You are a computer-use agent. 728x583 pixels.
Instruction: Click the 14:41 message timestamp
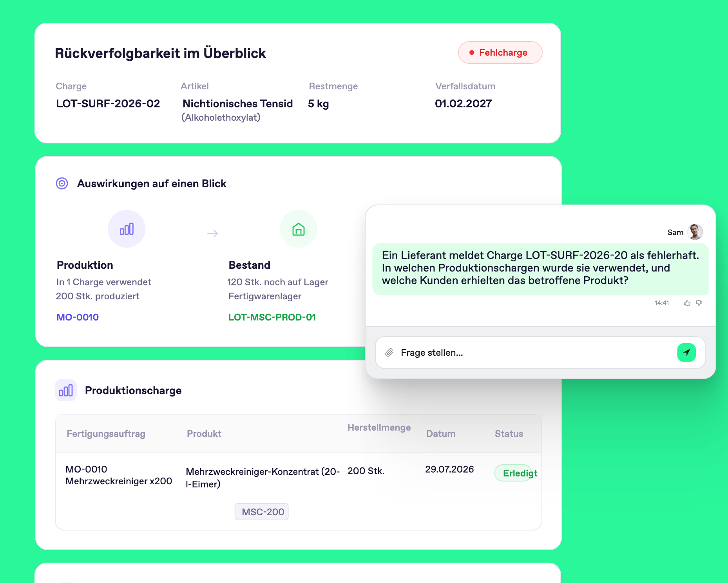[661, 303]
